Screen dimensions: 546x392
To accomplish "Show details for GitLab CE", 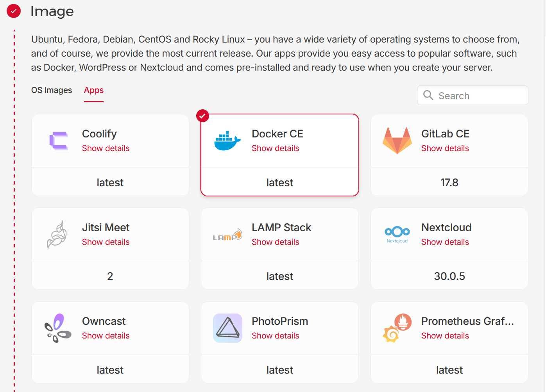I will (445, 148).
